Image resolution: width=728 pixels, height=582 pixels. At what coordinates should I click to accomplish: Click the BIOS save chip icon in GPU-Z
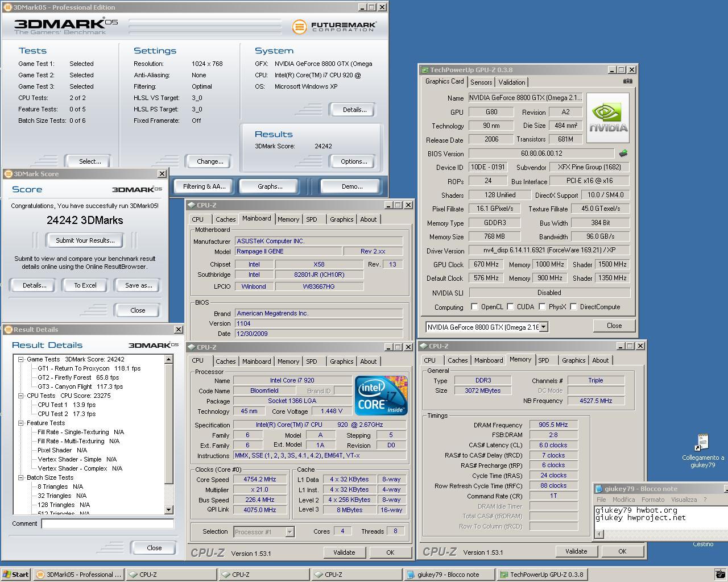click(x=623, y=153)
